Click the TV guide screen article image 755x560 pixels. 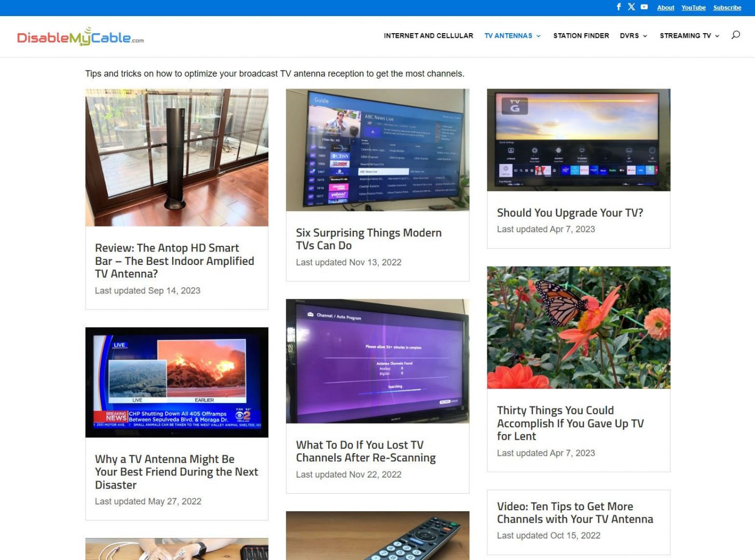(x=377, y=150)
